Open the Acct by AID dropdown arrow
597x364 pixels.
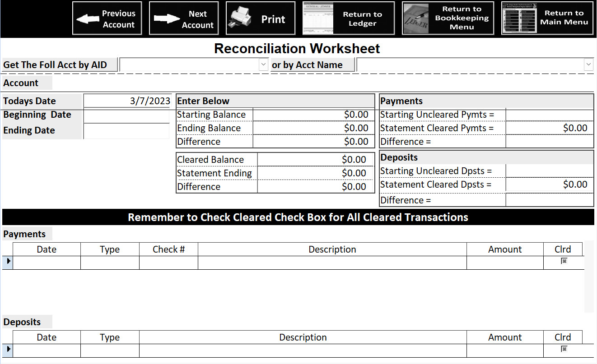pos(264,65)
